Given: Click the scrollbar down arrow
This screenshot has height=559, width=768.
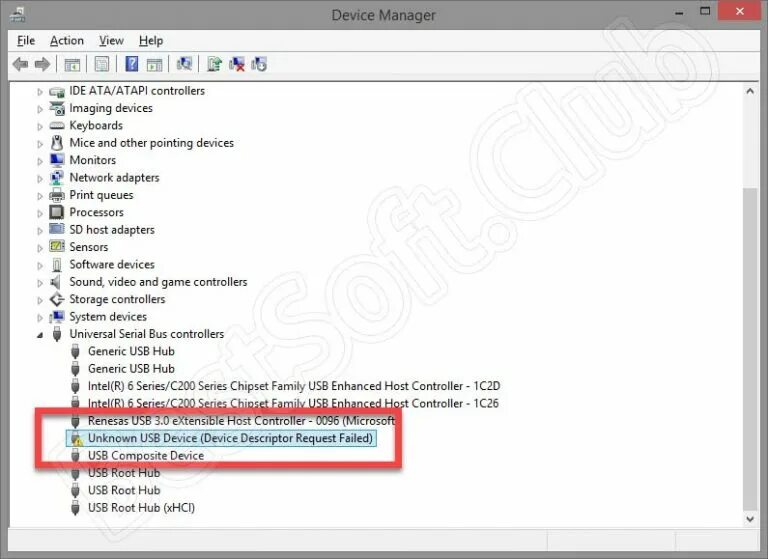Looking at the screenshot, I should pos(750,519).
